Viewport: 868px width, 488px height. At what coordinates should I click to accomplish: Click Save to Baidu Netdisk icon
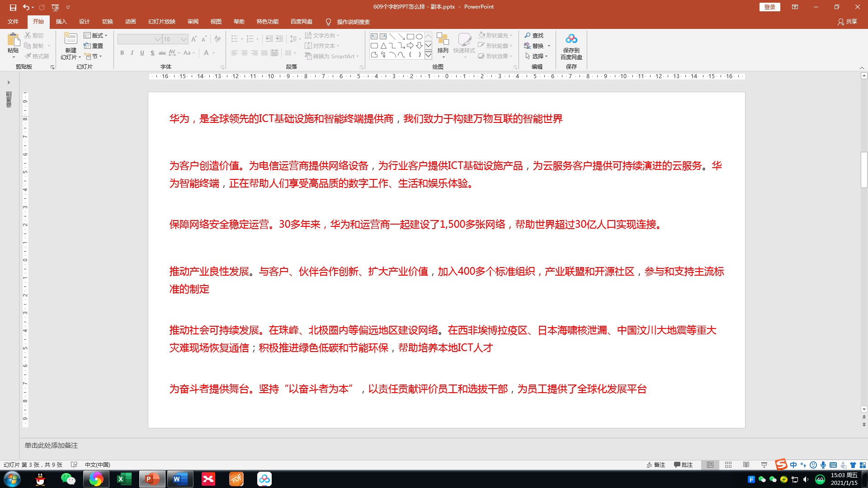[x=571, y=40]
